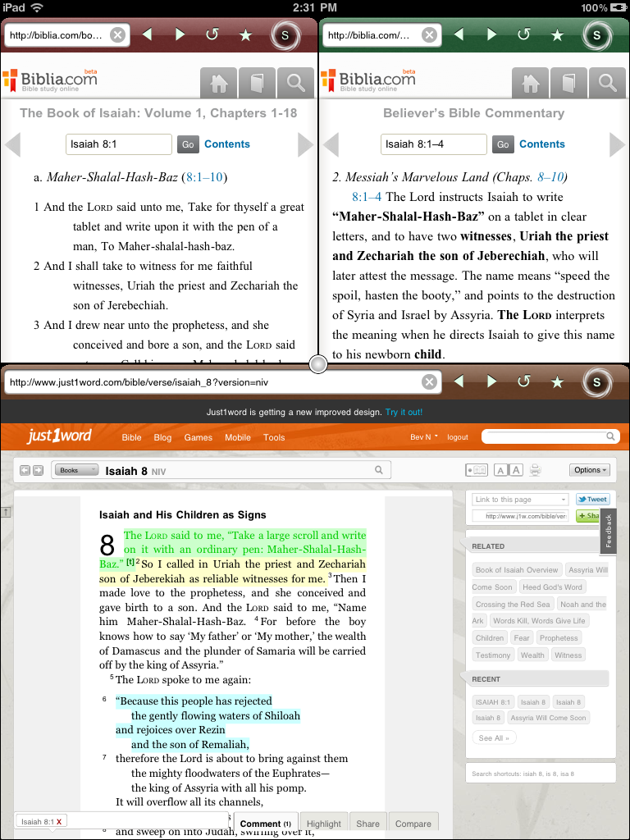Open the 8:1–10 reference link in left pane

tap(204, 177)
